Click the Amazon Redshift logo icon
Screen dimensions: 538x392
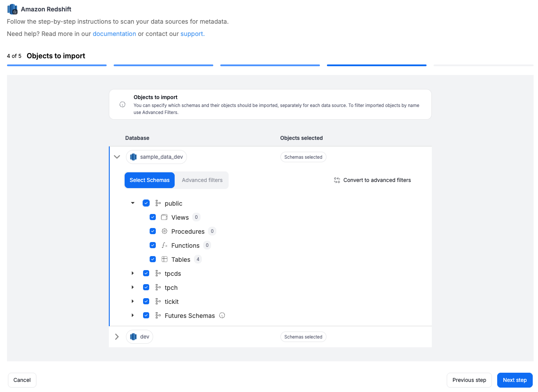tap(12, 9)
